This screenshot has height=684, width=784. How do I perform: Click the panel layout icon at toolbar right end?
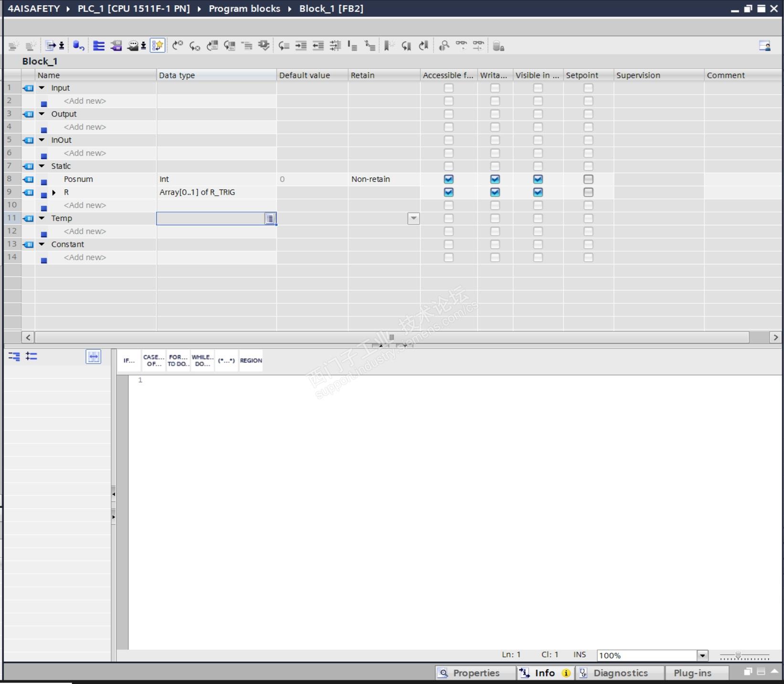pos(765,46)
